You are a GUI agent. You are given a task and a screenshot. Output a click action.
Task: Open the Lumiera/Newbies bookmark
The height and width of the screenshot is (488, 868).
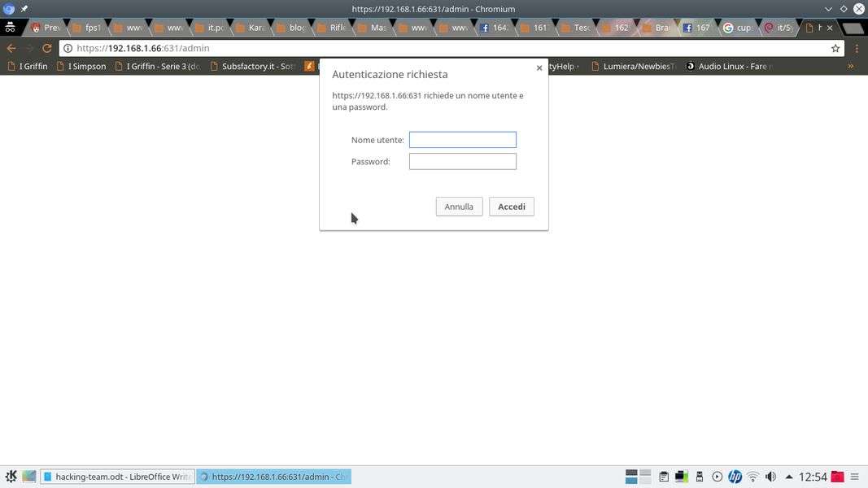pyautogui.click(x=633, y=66)
